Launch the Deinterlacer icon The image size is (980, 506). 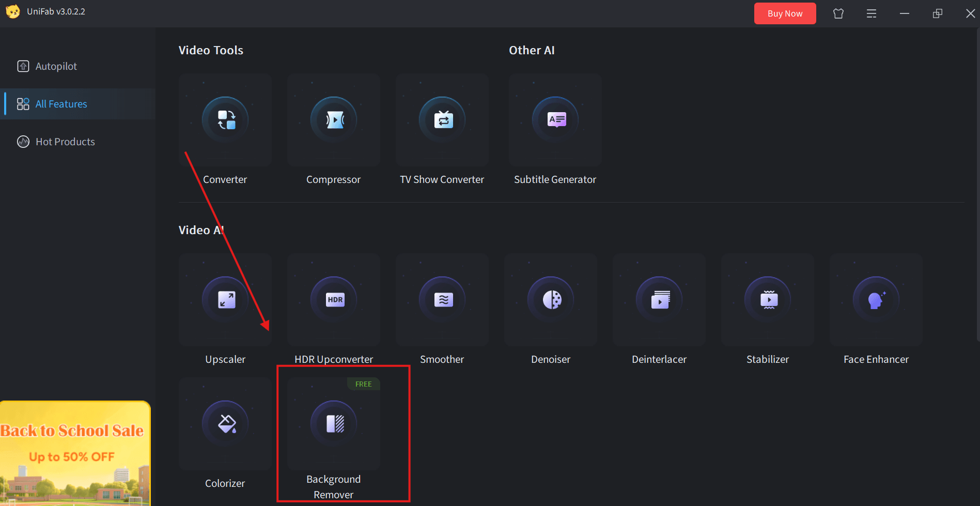pyautogui.click(x=659, y=299)
